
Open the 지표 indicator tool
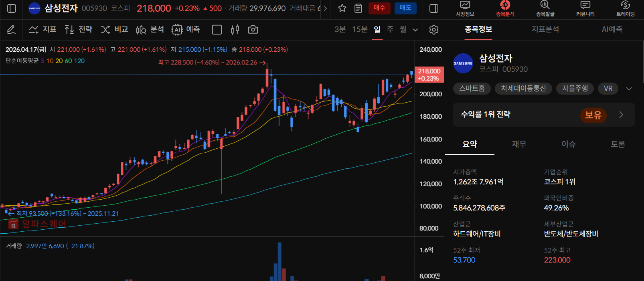tap(43, 30)
